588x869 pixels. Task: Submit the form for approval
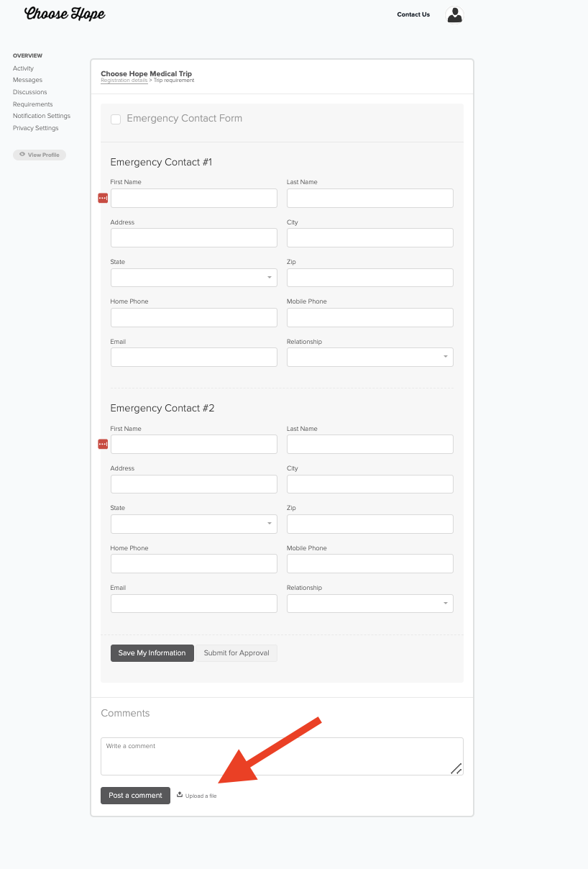237,652
